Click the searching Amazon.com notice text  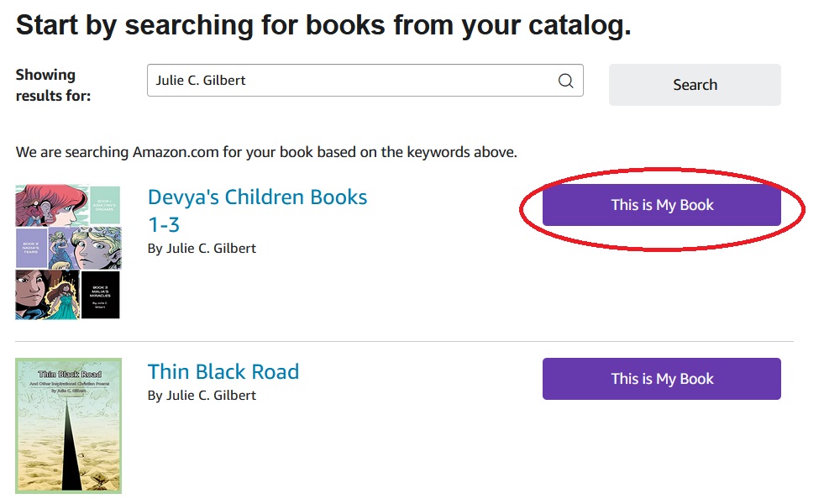tap(266, 152)
